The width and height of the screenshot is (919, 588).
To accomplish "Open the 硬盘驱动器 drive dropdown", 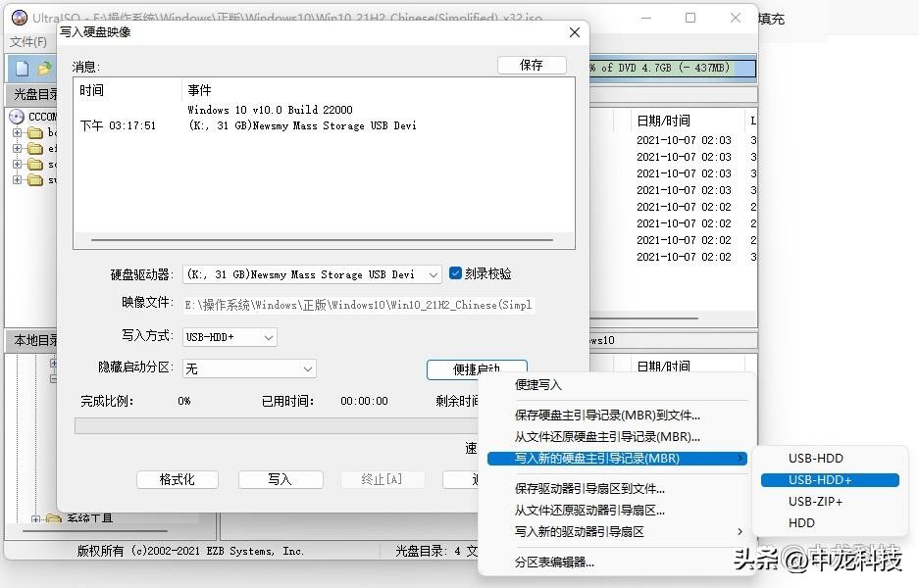I will pyautogui.click(x=434, y=273).
